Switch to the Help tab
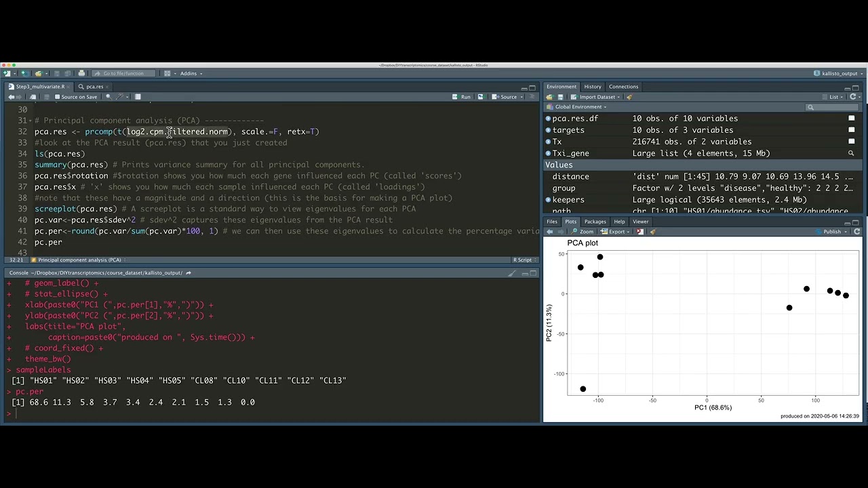Viewport: 868px width, 488px height. pos(619,222)
